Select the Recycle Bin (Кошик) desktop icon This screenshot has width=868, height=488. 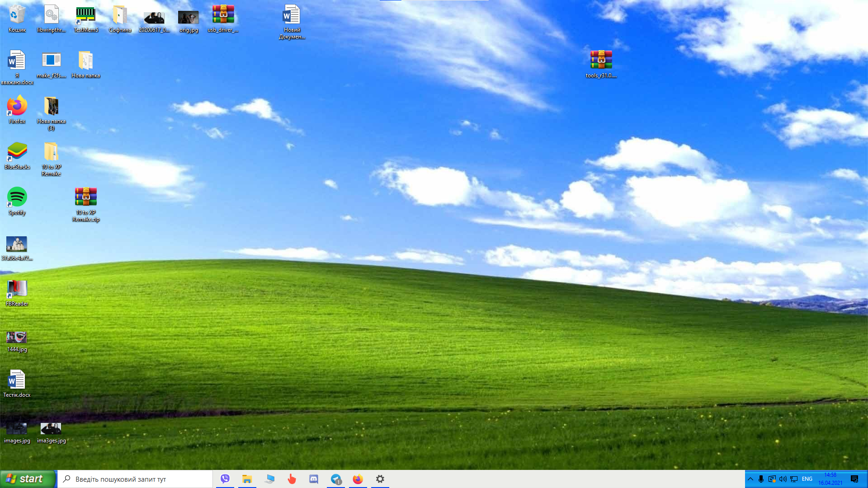(17, 19)
